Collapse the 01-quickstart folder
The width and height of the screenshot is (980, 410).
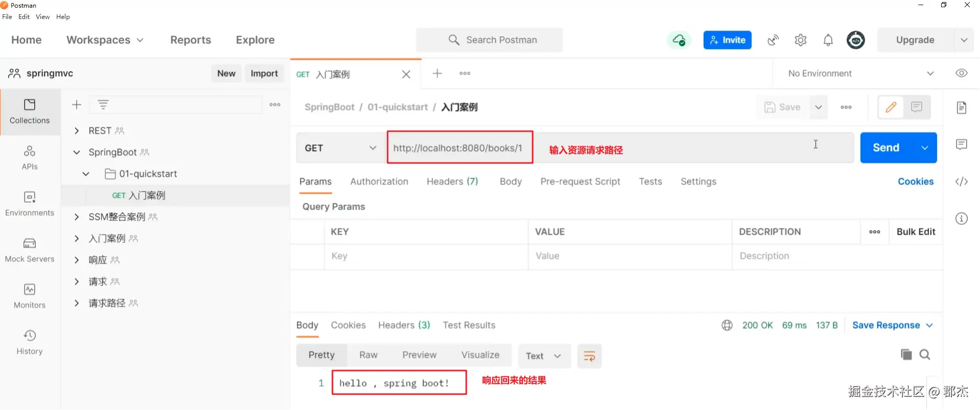tap(86, 174)
